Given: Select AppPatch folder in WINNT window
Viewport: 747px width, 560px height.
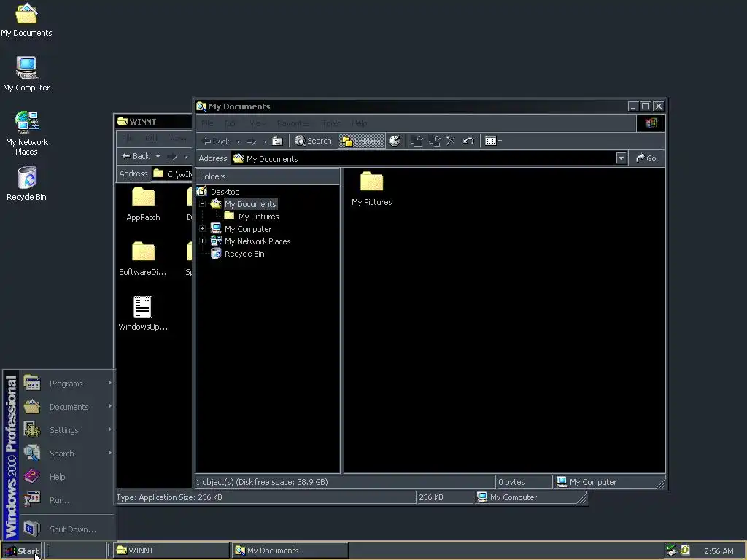Looking at the screenshot, I should click(143, 204).
